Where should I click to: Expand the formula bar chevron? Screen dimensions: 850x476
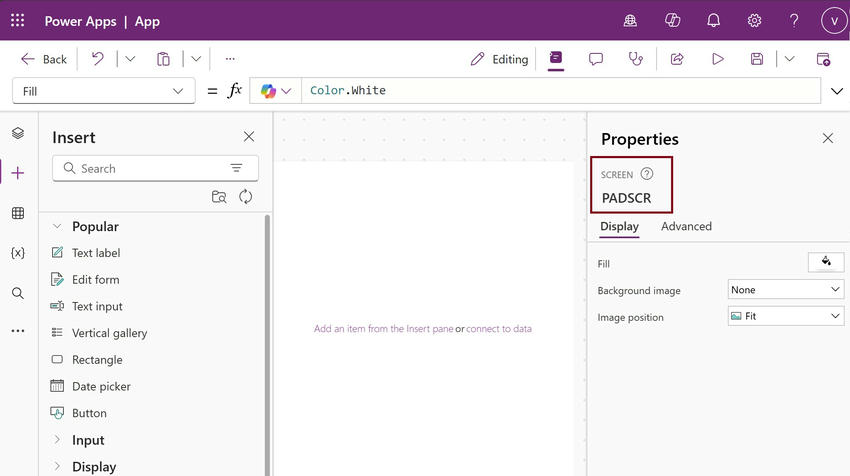(836, 91)
